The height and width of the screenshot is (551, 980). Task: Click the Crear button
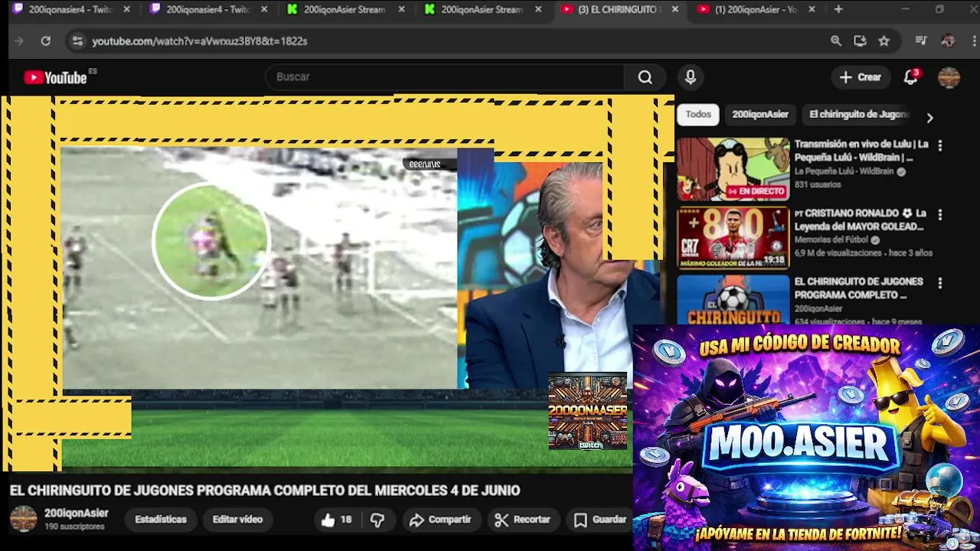[x=861, y=77]
